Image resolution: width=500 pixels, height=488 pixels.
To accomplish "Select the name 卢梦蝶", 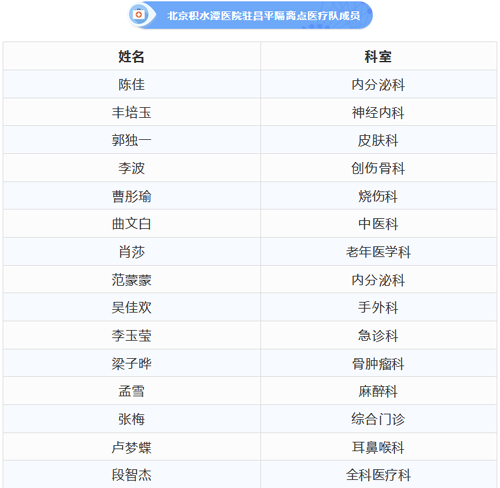I will [x=132, y=447].
